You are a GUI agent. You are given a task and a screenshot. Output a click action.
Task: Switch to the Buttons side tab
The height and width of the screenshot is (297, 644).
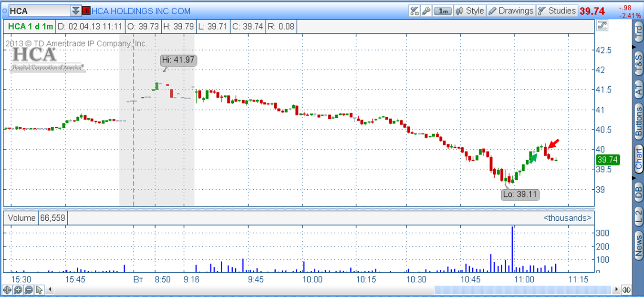[638, 121]
